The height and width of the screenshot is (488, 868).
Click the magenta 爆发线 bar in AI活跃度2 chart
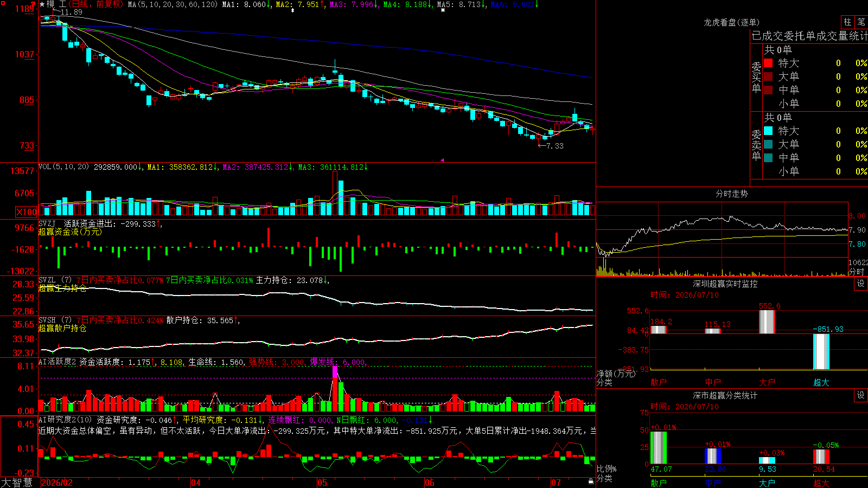pyautogui.click(x=335, y=372)
